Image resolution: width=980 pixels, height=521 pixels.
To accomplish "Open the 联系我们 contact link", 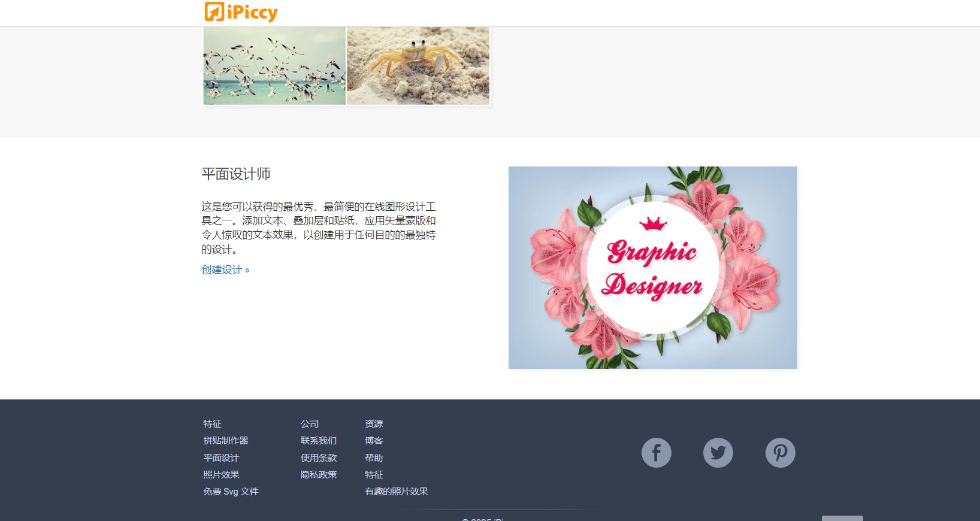I will pyautogui.click(x=319, y=441).
